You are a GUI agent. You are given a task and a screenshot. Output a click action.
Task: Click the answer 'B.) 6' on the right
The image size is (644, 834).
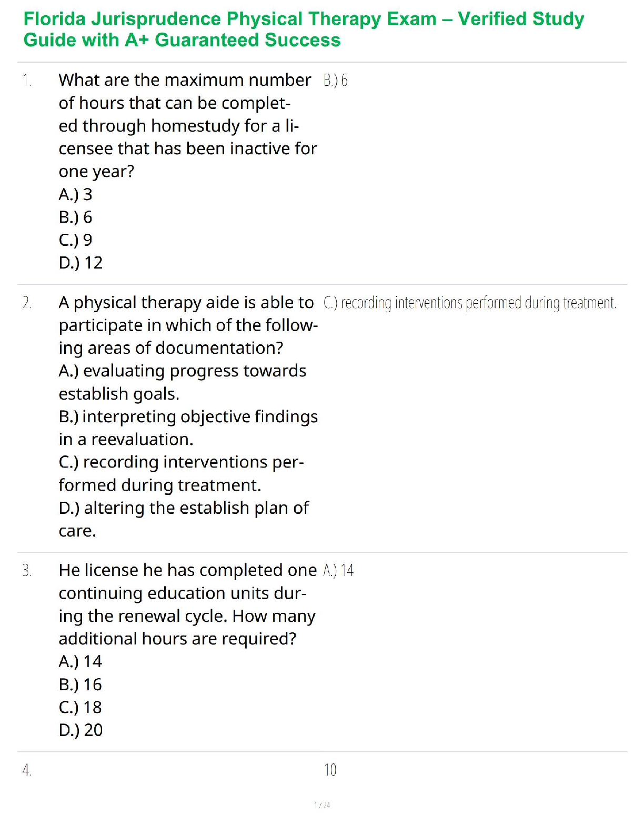pos(336,81)
